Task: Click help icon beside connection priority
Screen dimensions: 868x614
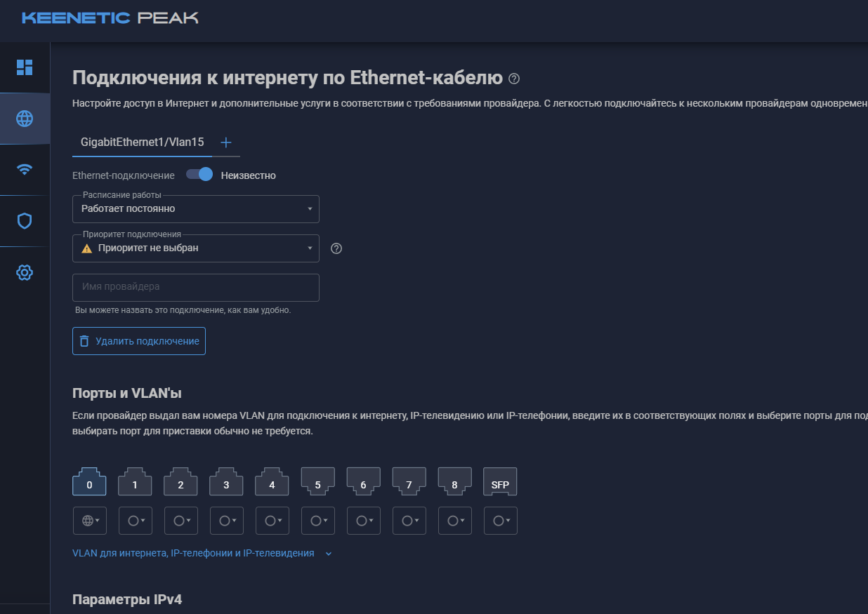Action: [336, 248]
